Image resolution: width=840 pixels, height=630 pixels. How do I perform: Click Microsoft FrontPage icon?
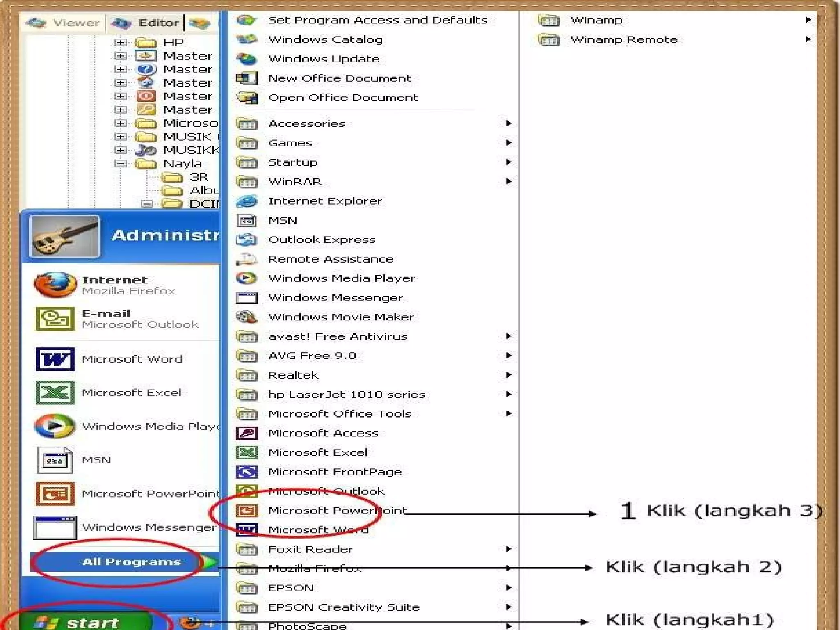click(x=247, y=472)
